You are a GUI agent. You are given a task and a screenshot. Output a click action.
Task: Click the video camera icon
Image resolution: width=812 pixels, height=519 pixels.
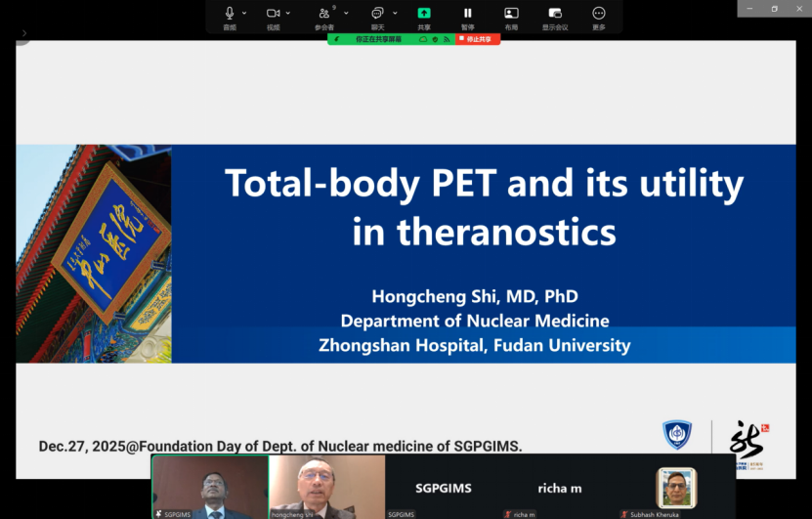point(274,13)
